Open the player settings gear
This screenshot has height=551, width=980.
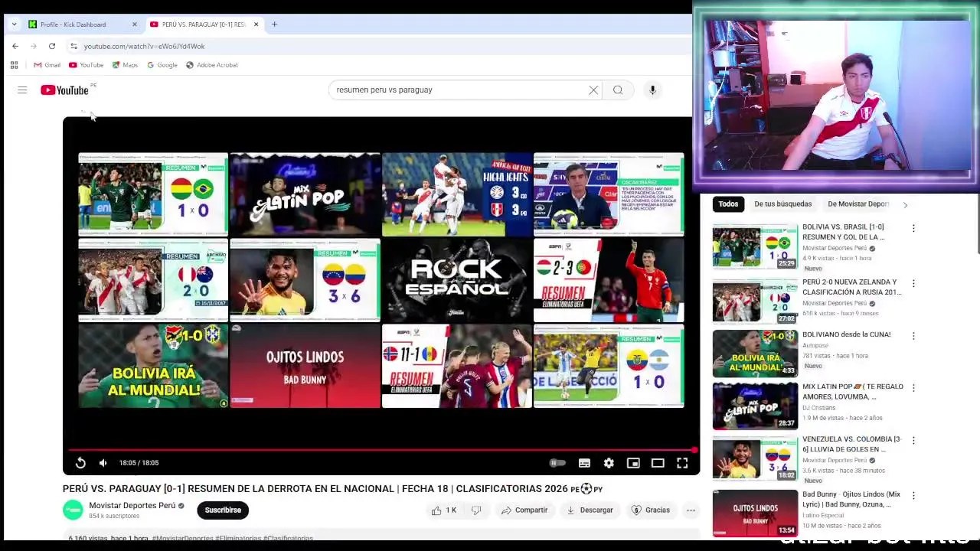click(609, 463)
